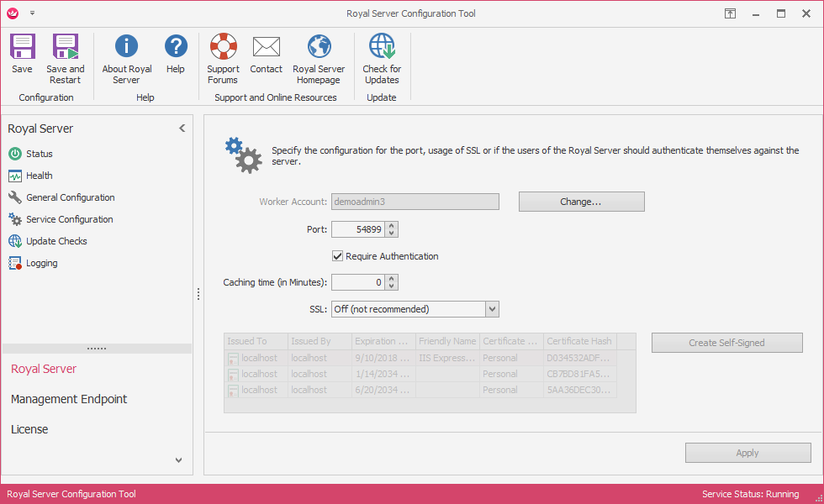Image resolution: width=824 pixels, height=504 pixels.
Task: Click the Royal Server app logo
Action: (13, 13)
